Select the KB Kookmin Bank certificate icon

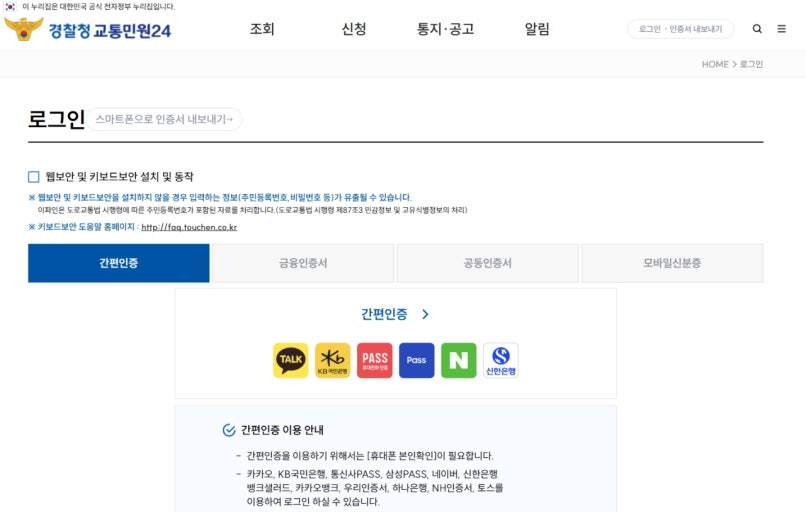(333, 360)
